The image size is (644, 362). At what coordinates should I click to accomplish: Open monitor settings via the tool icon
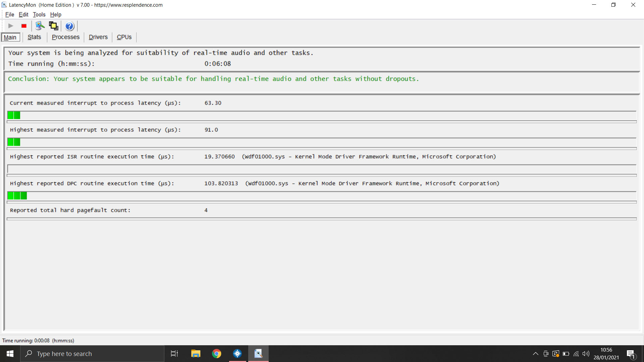(x=40, y=26)
